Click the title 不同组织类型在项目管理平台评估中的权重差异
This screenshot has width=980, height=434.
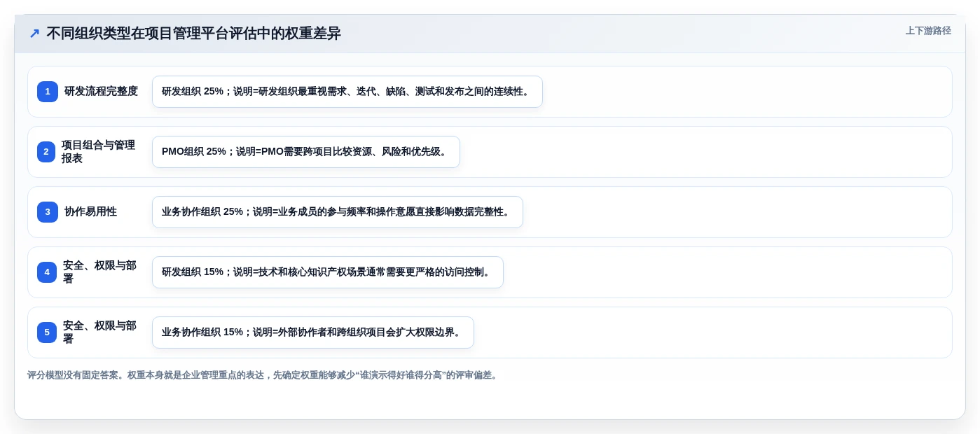(x=193, y=33)
